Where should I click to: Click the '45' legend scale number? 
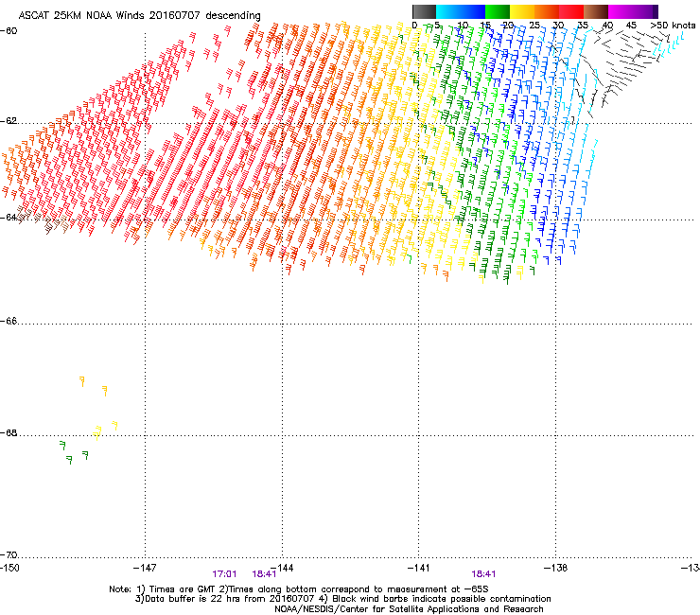pyautogui.click(x=631, y=25)
